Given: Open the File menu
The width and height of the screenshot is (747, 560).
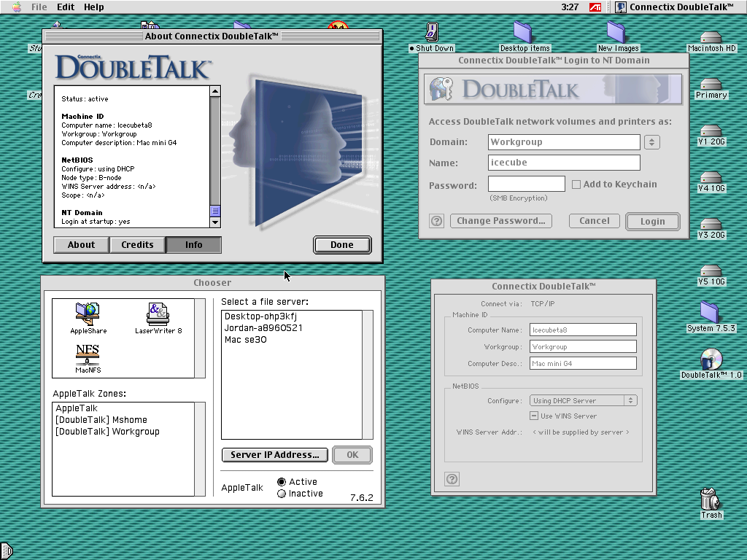Looking at the screenshot, I should point(39,7).
